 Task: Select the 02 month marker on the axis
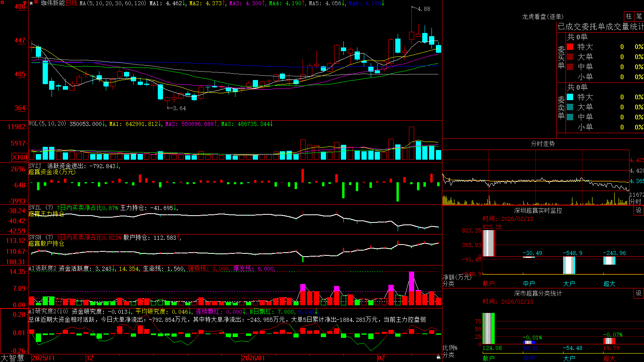point(381,358)
